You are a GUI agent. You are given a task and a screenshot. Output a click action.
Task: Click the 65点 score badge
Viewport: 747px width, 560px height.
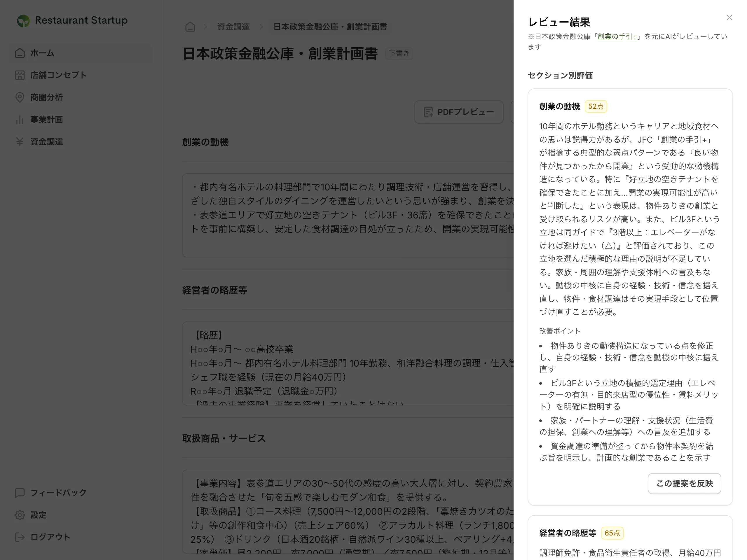click(x=612, y=533)
